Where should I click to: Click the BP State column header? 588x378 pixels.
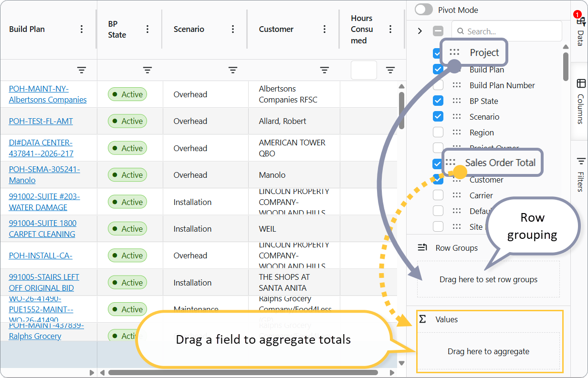tap(117, 29)
